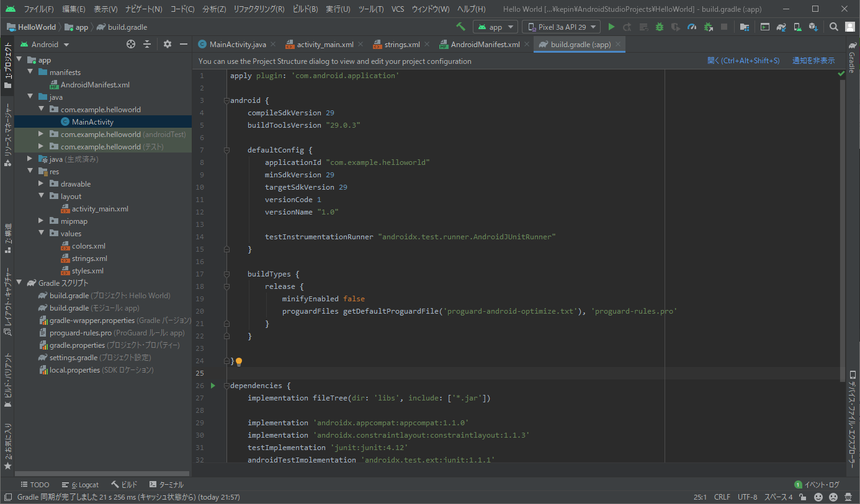Click scroll-from-source target icon in project panel
The height and width of the screenshot is (504, 860).
pos(131,44)
